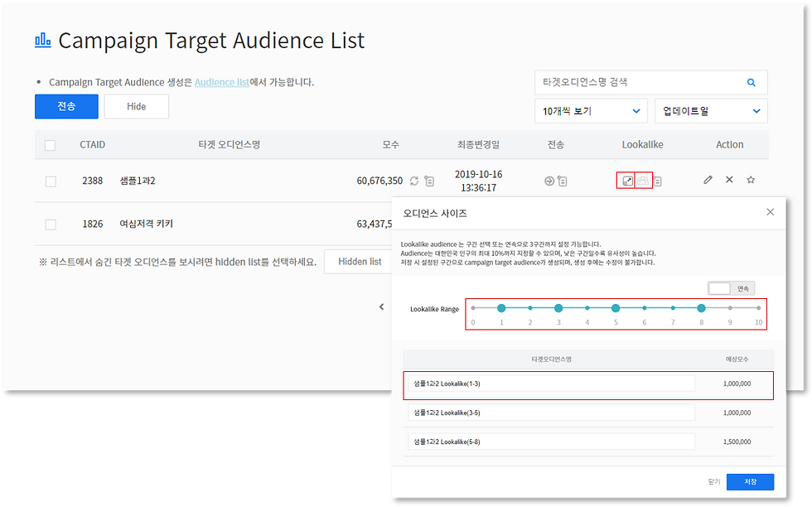The image size is (812, 507).
Task: Click audience name 샘플1과2 in row 2388
Action: 138,181
